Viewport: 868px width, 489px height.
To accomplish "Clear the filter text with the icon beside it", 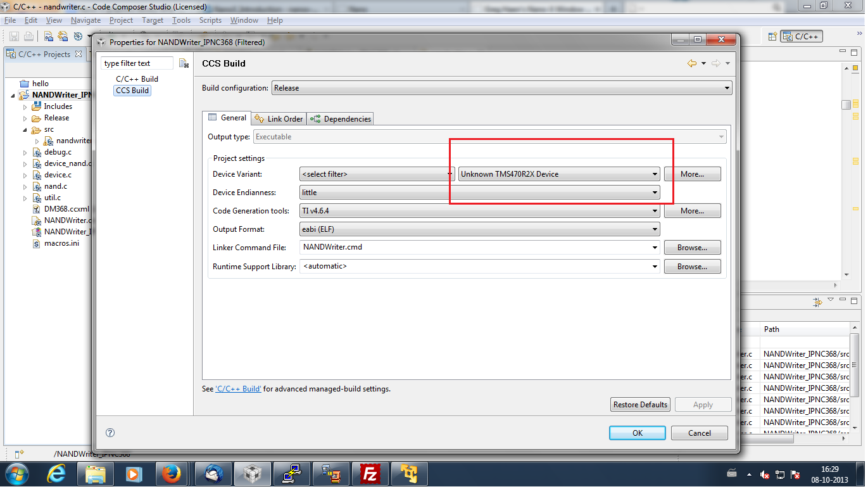I will click(184, 63).
